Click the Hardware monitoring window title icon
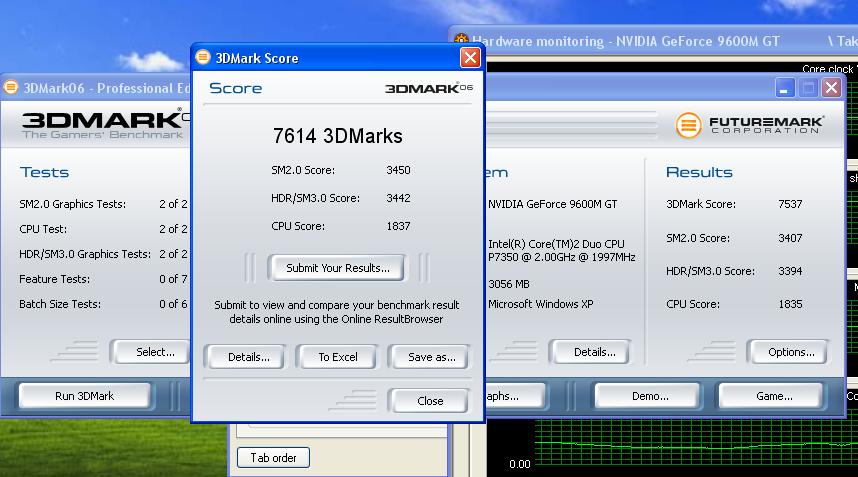 pyautogui.click(x=461, y=41)
